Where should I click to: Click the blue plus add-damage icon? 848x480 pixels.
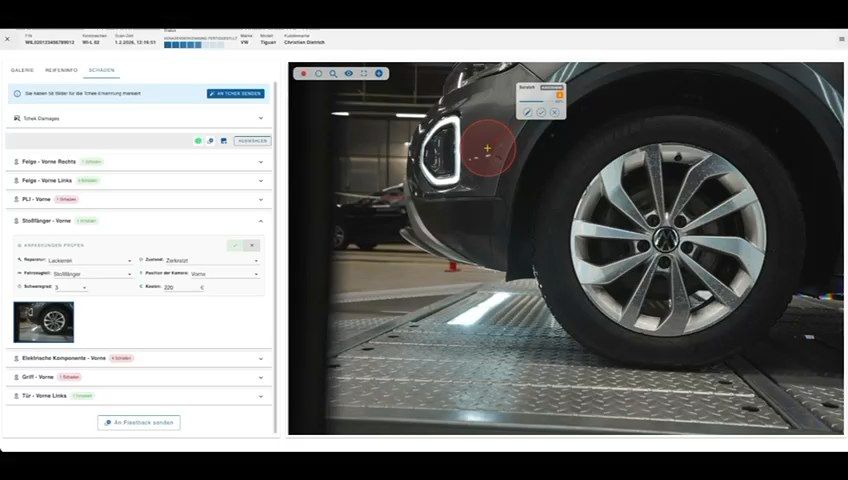379,74
